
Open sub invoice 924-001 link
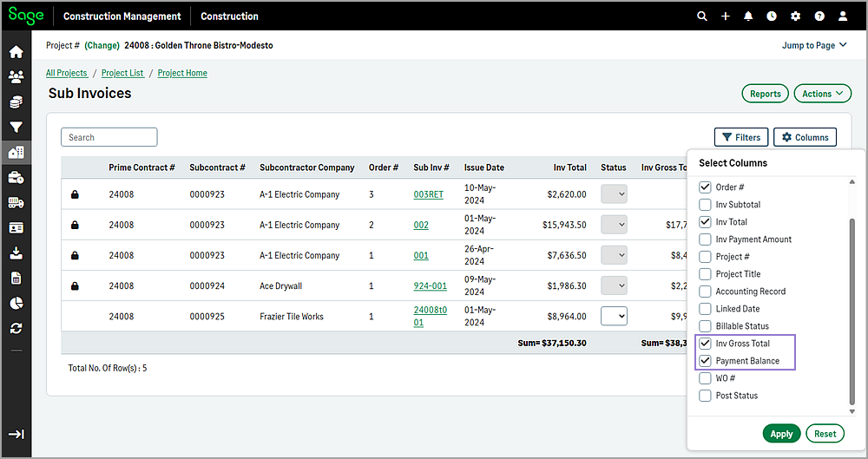point(430,285)
